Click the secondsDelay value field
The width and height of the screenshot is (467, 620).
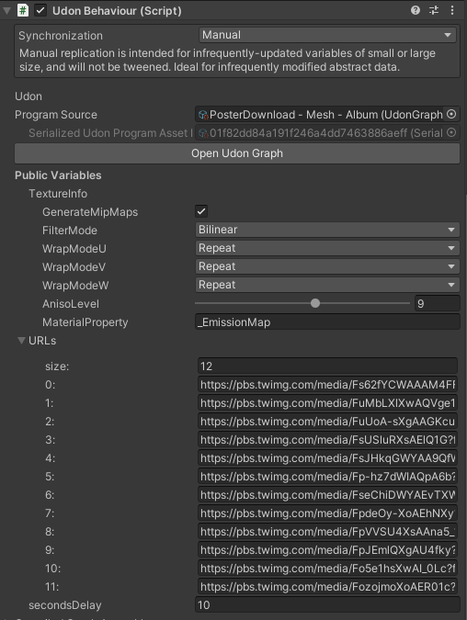(x=327, y=605)
